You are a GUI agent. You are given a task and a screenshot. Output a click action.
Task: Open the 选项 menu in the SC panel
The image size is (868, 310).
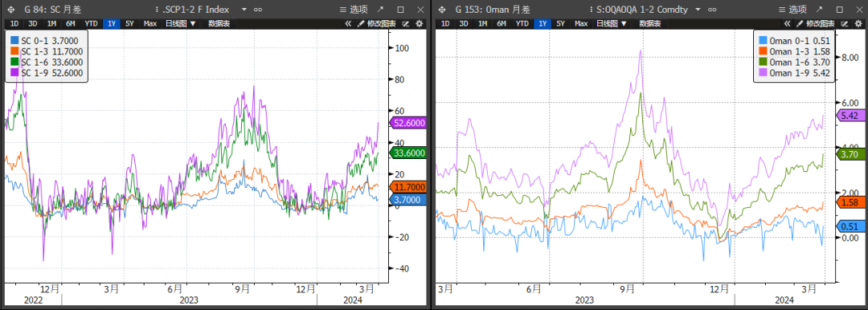[x=354, y=10]
